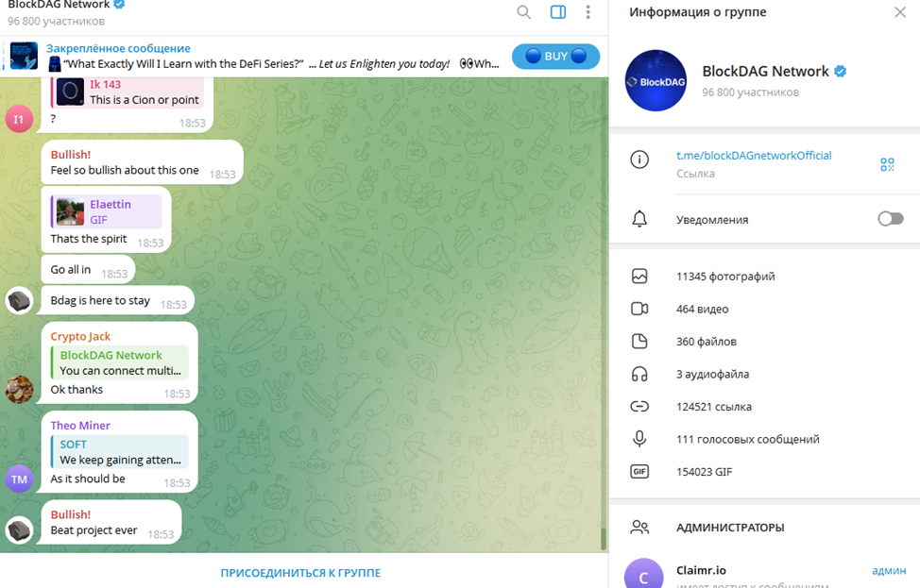Image resolution: width=920 pixels, height=588 pixels.
Task: Open 360 файлов shared files
Action: coord(706,342)
